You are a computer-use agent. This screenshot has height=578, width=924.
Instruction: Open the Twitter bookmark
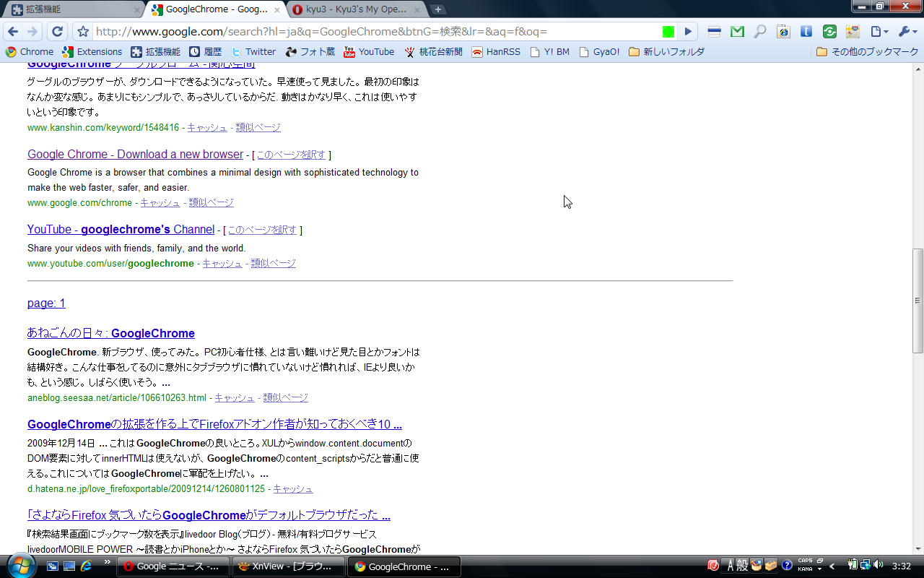click(x=253, y=52)
